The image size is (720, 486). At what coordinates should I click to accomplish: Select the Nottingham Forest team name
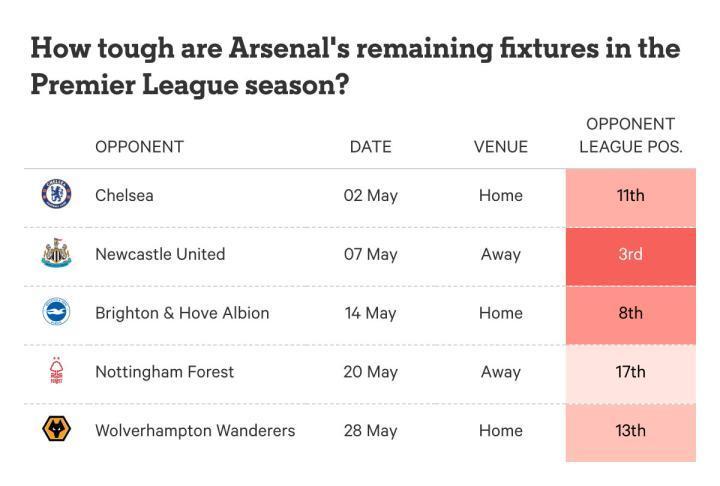click(x=164, y=372)
